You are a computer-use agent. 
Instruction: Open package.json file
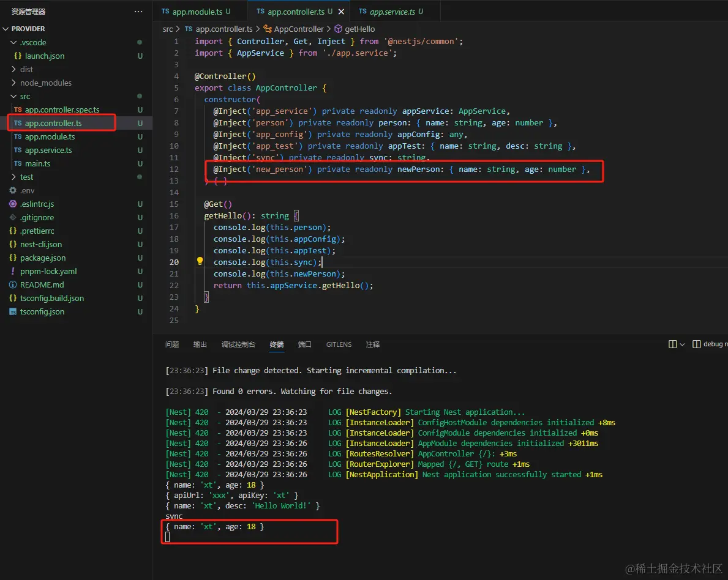(43, 258)
